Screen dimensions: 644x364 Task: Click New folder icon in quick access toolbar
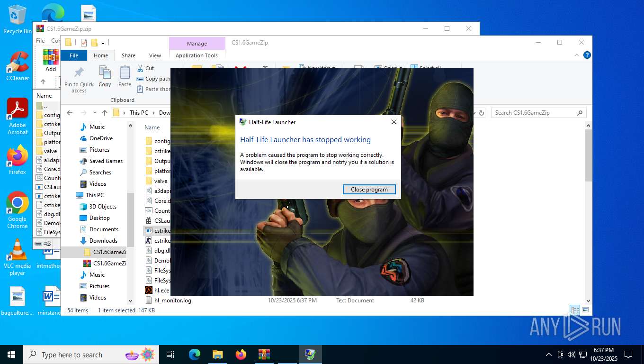(94, 43)
